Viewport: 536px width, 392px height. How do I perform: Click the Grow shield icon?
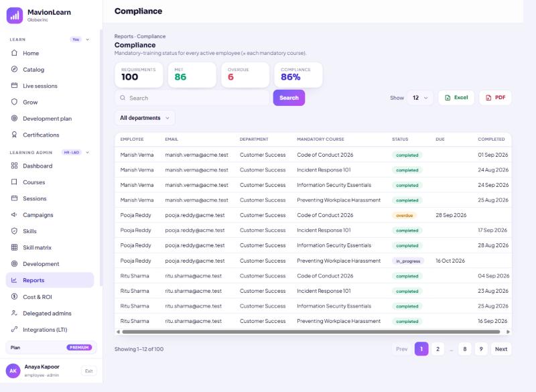[14, 102]
